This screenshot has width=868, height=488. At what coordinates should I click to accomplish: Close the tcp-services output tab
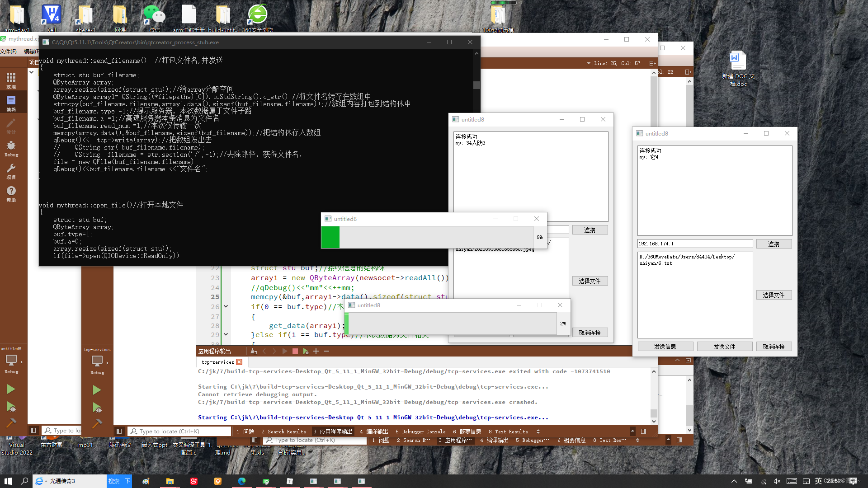tap(240, 362)
